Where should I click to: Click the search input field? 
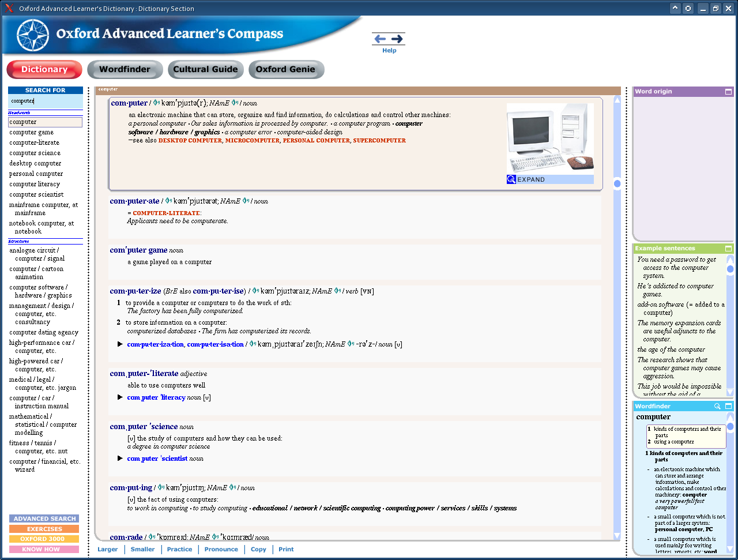click(x=46, y=101)
